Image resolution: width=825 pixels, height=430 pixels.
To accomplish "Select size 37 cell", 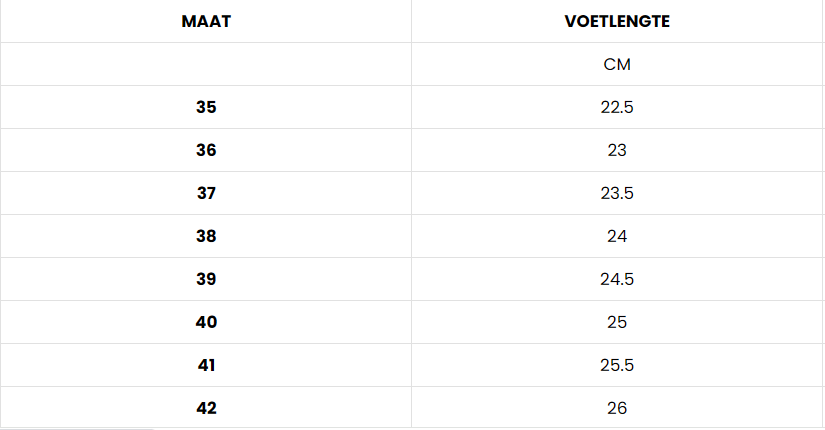I will coord(206,193).
